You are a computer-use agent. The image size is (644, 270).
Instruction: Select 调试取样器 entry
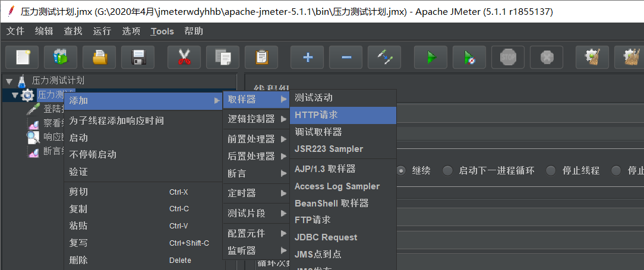(343, 132)
